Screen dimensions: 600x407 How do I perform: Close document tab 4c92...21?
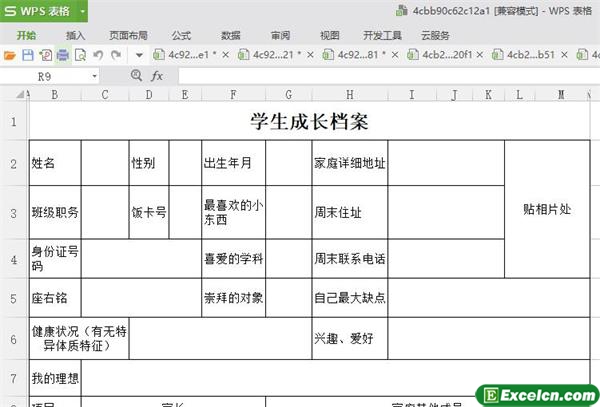(x=310, y=55)
